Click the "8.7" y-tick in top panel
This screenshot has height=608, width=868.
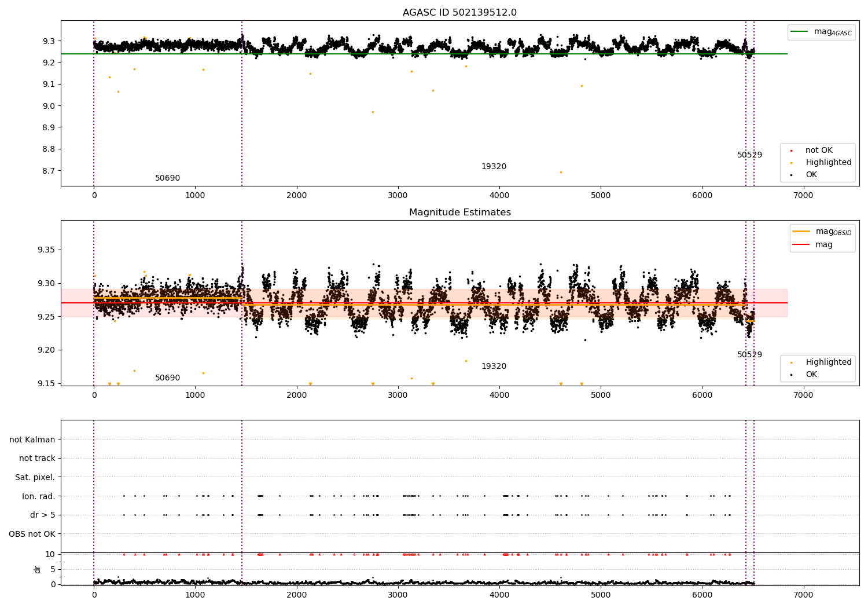(48, 171)
